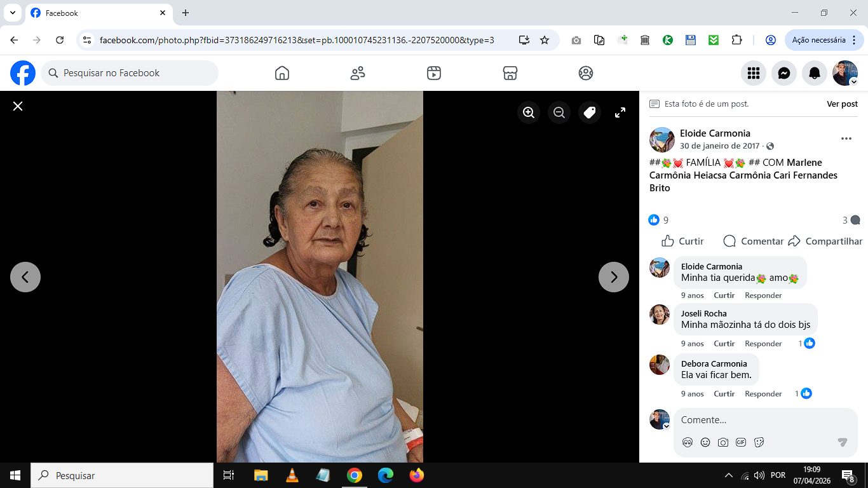Like Debora Carmonia's comment

pyautogui.click(x=724, y=393)
